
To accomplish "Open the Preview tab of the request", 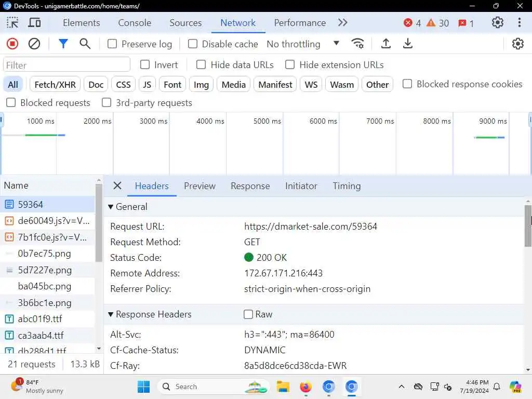I will tap(199, 186).
